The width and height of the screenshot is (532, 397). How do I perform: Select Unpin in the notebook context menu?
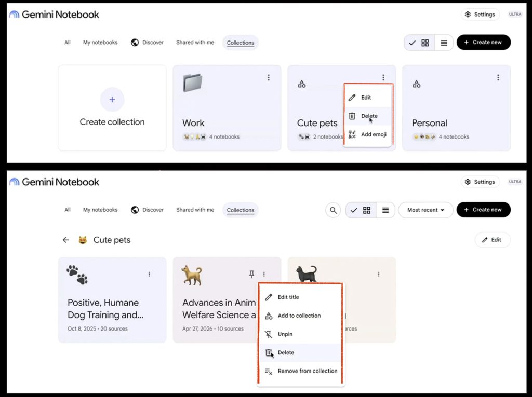pyautogui.click(x=301, y=334)
